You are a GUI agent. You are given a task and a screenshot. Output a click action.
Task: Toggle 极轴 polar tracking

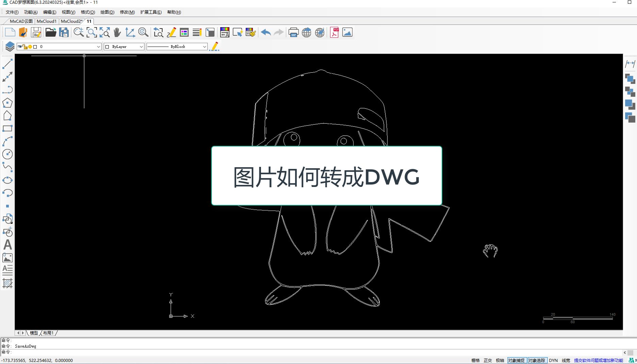pyautogui.click(x=500, y=360)
